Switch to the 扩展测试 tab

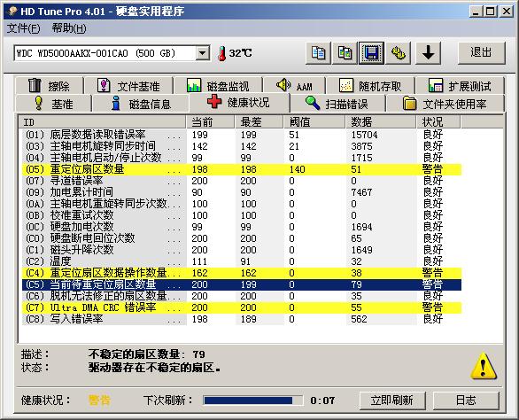pyautogui.click(x=460, y=86)
